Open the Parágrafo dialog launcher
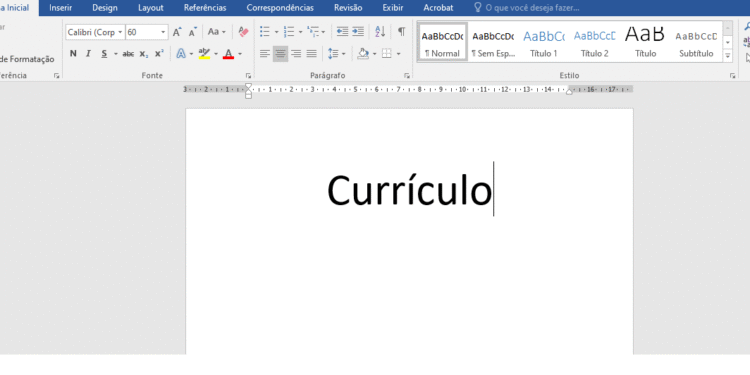Viewport: 750px width, 375px height. pos(407,76)
